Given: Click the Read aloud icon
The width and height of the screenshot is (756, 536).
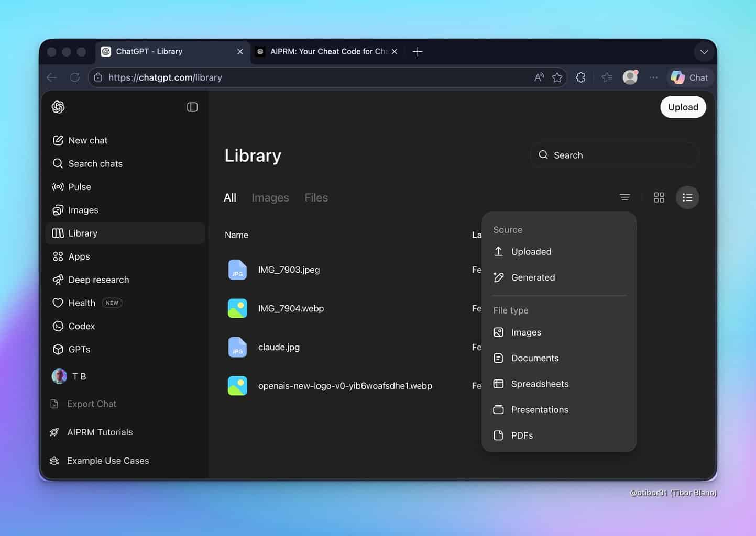Looking at the screenshot, I should tap(539, 77).
